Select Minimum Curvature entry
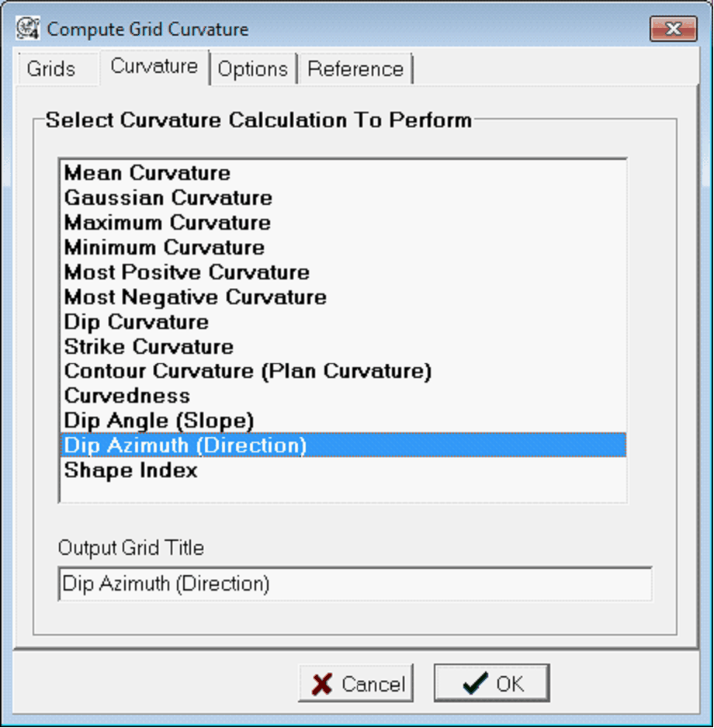The width and height of the screenshot is (714, 728). click(x=164, y=248)
